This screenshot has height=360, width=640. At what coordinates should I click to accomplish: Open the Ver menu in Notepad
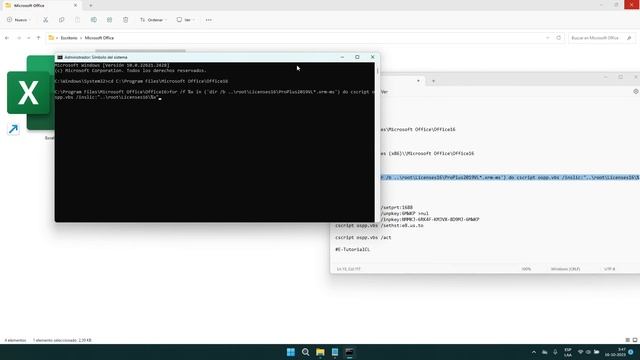[384, 92]
